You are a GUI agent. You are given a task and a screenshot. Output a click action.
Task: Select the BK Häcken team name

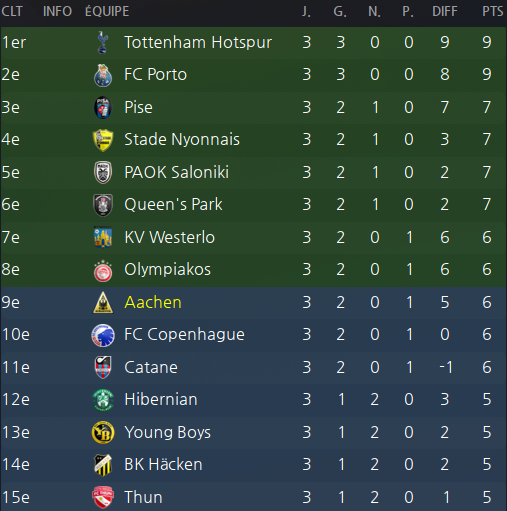pos(163,464)
